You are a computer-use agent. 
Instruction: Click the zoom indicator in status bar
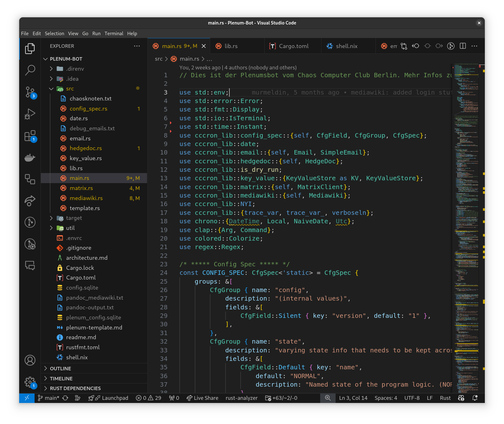[328, 398]
